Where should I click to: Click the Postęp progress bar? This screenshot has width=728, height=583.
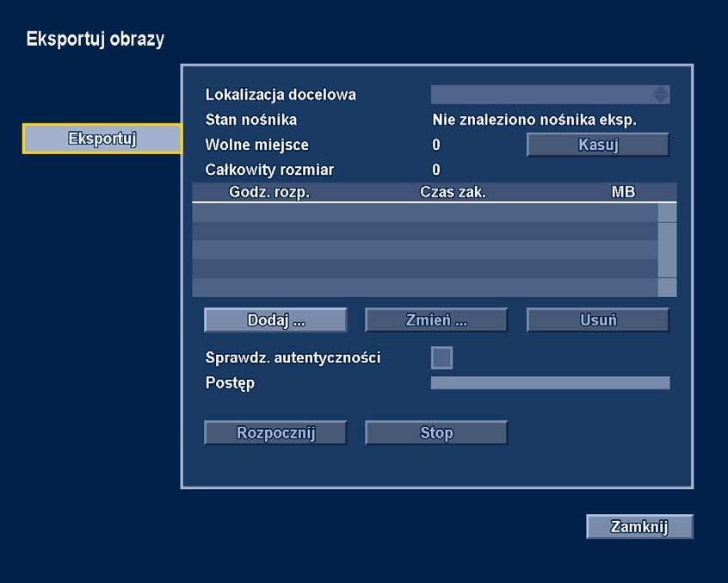[x=550, y=383]
